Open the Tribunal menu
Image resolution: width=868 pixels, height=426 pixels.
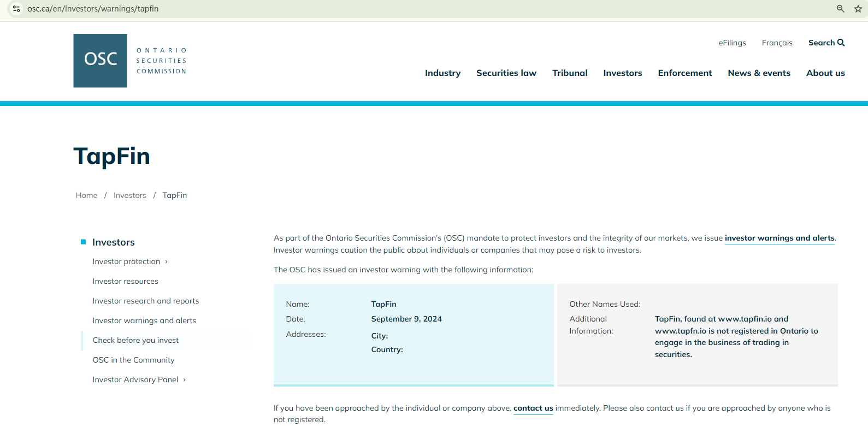pos(570,73)
